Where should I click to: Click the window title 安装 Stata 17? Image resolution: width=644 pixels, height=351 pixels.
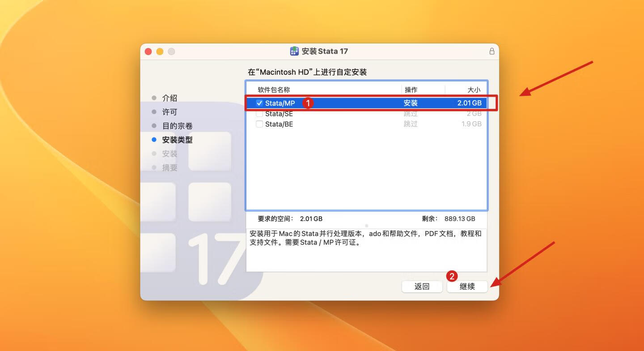click(325, 51)
